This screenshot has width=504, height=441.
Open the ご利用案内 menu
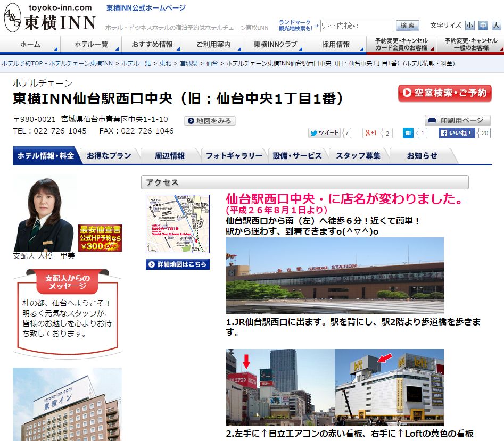[x=213, y=44]
